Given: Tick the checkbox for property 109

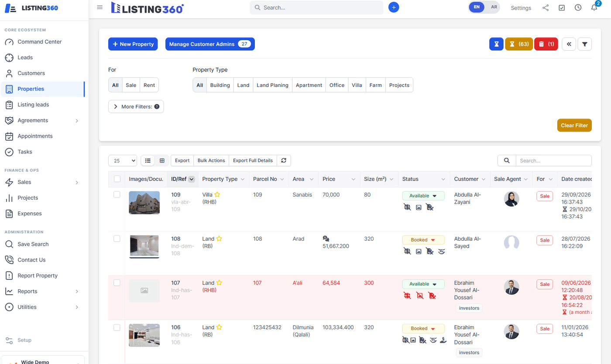Looking at the screenshot, I should coord(117,194).
